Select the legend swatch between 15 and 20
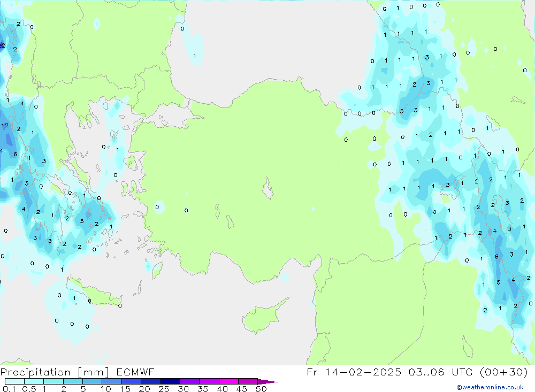 (x=131, y=381)
